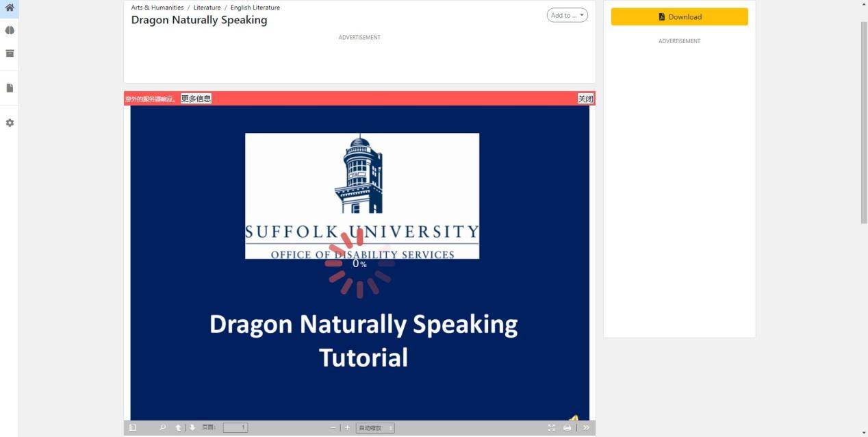Open the home icon in left sidebar

tap(10, 8)
